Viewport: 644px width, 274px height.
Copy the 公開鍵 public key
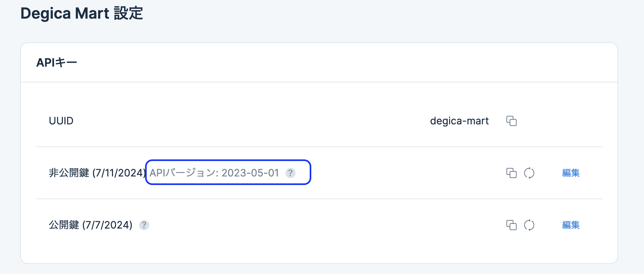point(511,225)
